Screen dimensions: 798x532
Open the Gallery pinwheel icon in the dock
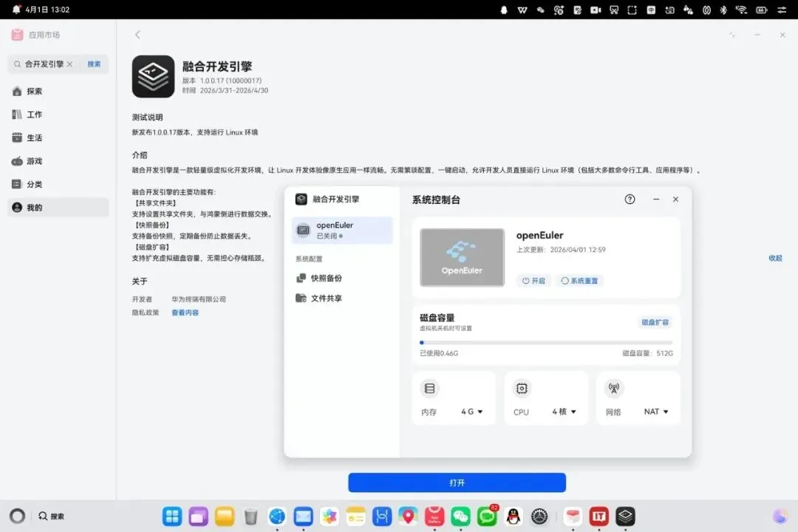tap(330, 516)
